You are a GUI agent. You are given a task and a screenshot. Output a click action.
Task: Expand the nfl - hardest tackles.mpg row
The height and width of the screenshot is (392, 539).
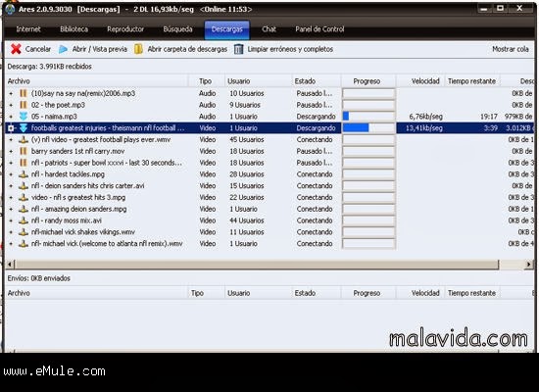click(x=11, y=174)
